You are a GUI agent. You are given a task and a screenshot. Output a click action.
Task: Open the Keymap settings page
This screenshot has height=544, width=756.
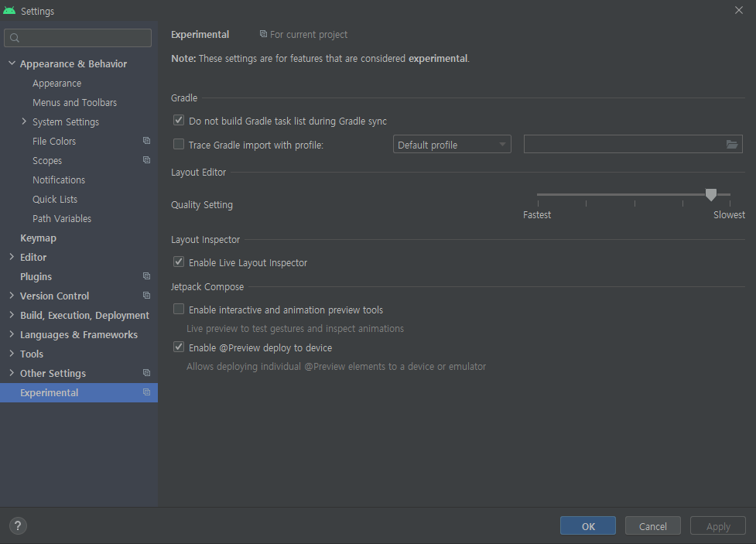pos(38,238)
